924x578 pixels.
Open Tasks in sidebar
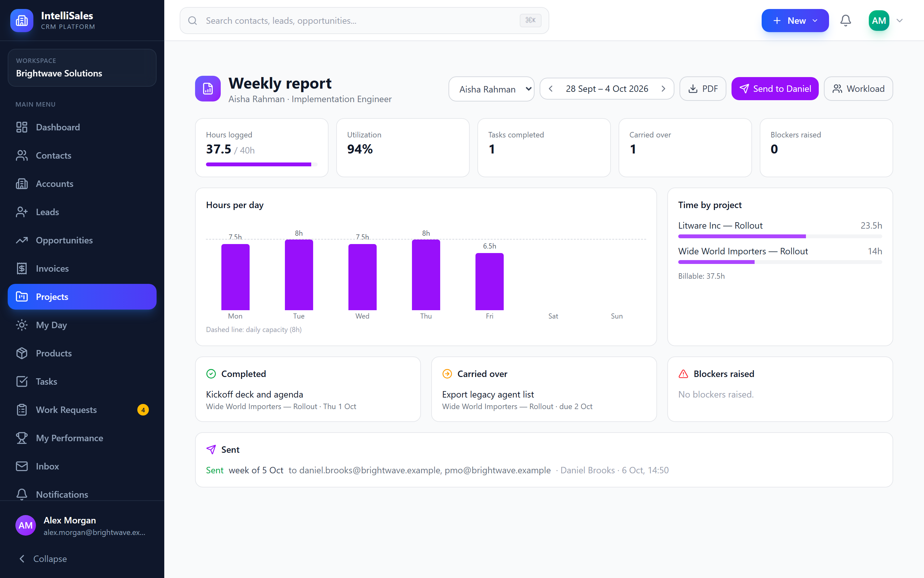82,381
